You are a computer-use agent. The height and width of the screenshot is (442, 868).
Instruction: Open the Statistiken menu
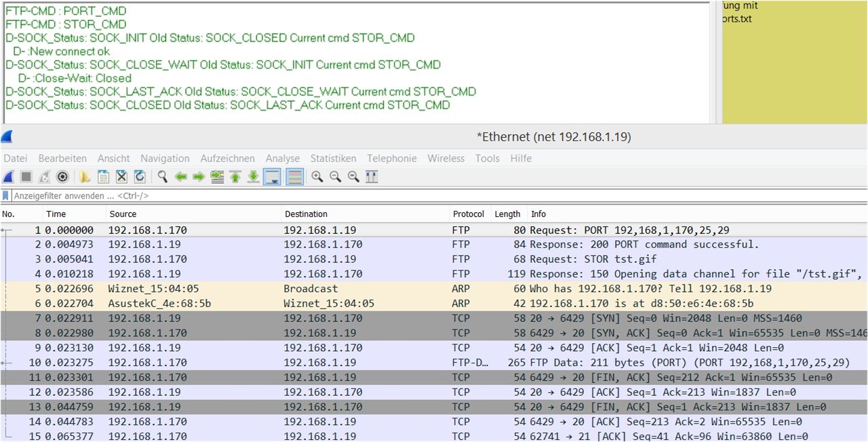tap(334, 158)
